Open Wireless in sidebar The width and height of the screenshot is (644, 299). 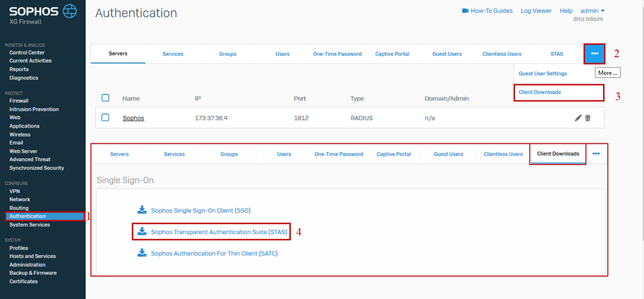20,135
